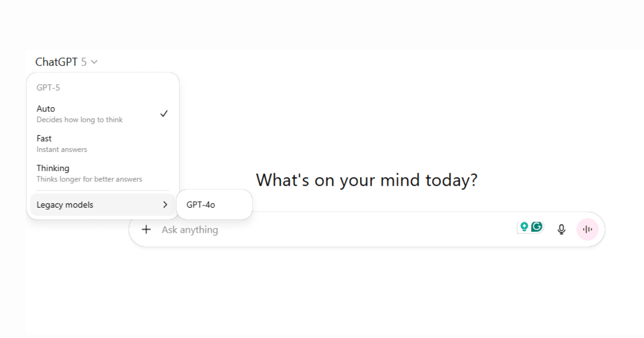Select the microphone dictation icon
Viewport: 644px width, 338px height.
tap(561, 229)
